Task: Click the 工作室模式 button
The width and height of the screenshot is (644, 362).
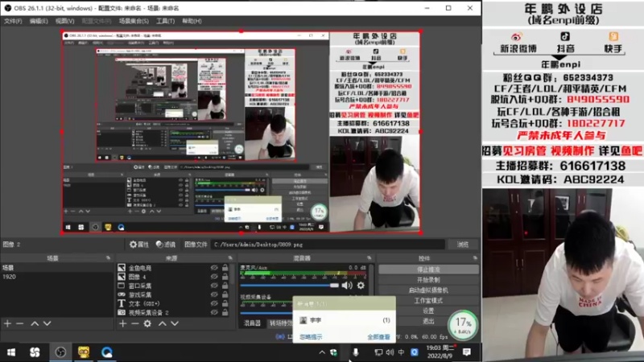Action: pos(428,300)
